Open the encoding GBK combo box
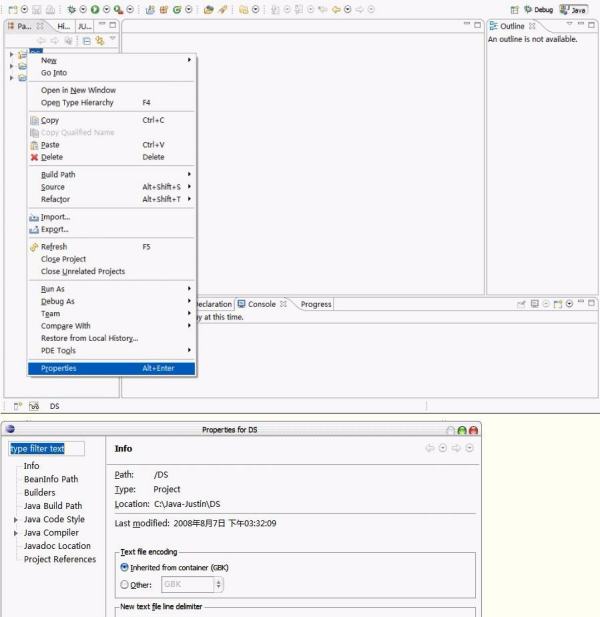 click(192, 584)
